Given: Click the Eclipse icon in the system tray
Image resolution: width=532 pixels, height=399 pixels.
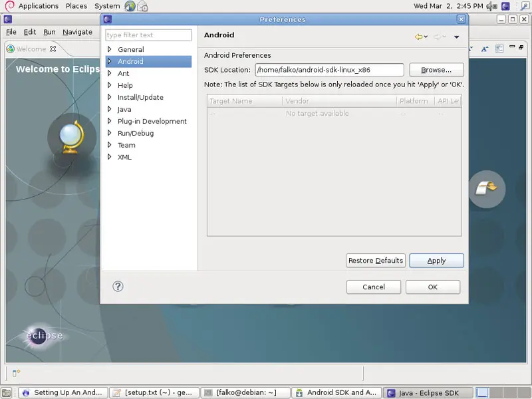Looking at the screenshot, I should [505, 6].
